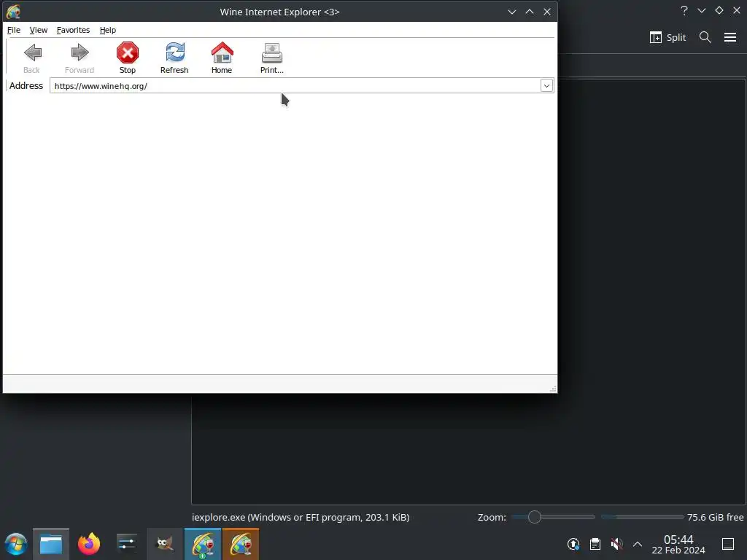Open GIMP from the taskbar

(165, 544)
